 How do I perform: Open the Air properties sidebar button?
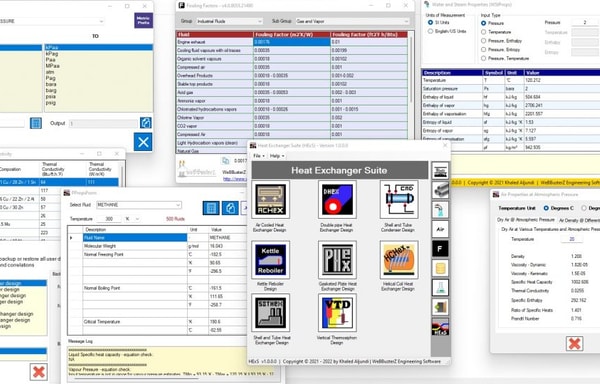(440, 229)
